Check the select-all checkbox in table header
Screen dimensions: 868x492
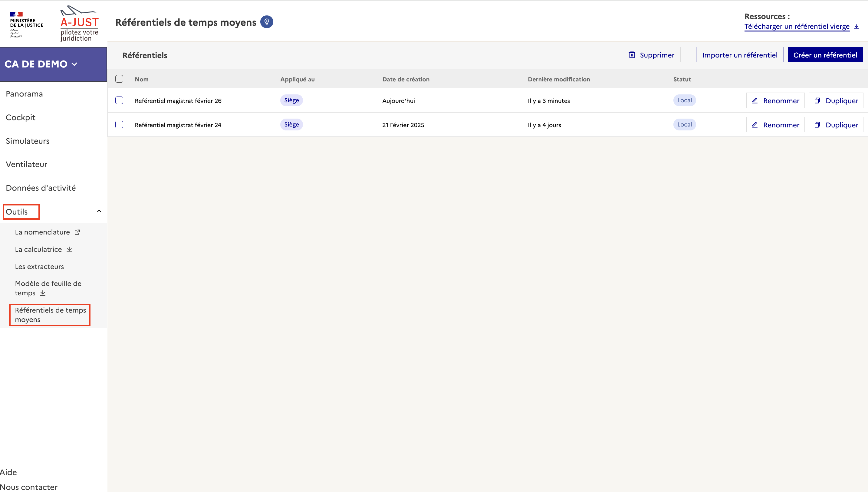[x=119, y=79]
